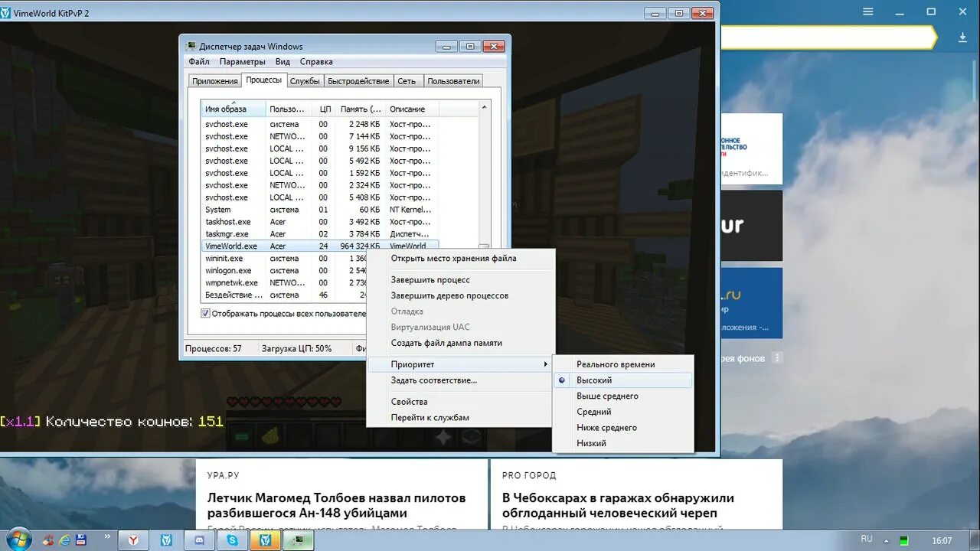Select the highlighted VimeWorld taskbar button
Image resolution: width=980 pixels, height=551 pixels.
coord(266,540)
